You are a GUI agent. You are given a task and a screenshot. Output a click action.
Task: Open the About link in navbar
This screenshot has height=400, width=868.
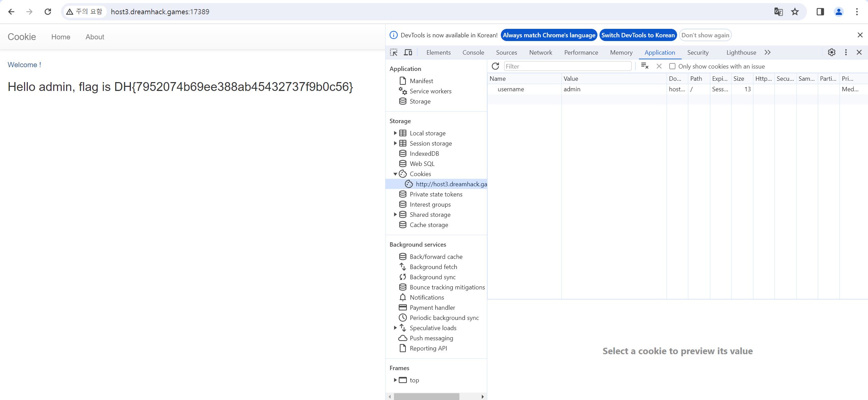[x=95, y=37]
